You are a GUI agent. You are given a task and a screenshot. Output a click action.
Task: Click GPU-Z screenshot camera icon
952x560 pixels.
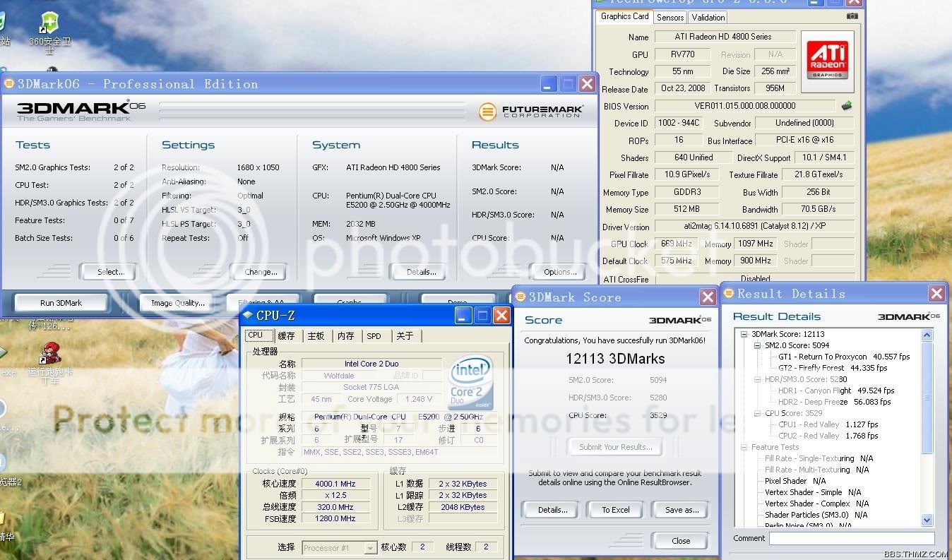(852, 16)
